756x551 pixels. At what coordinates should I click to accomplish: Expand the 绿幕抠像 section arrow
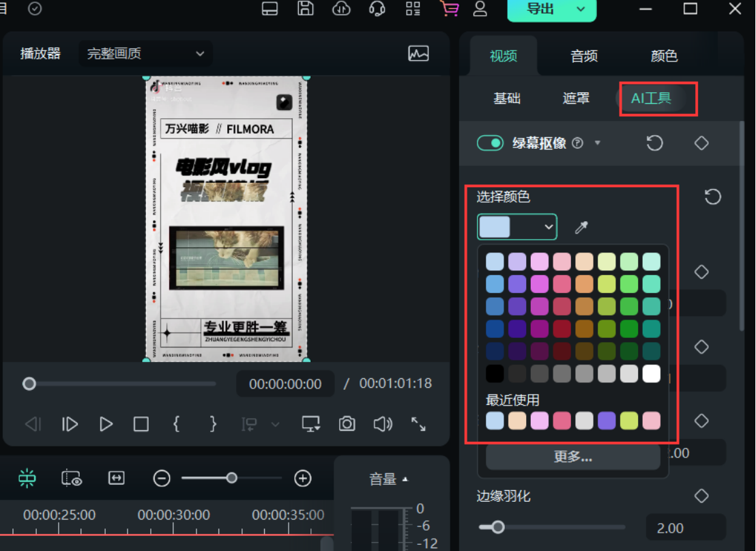(x=598, y=143)
